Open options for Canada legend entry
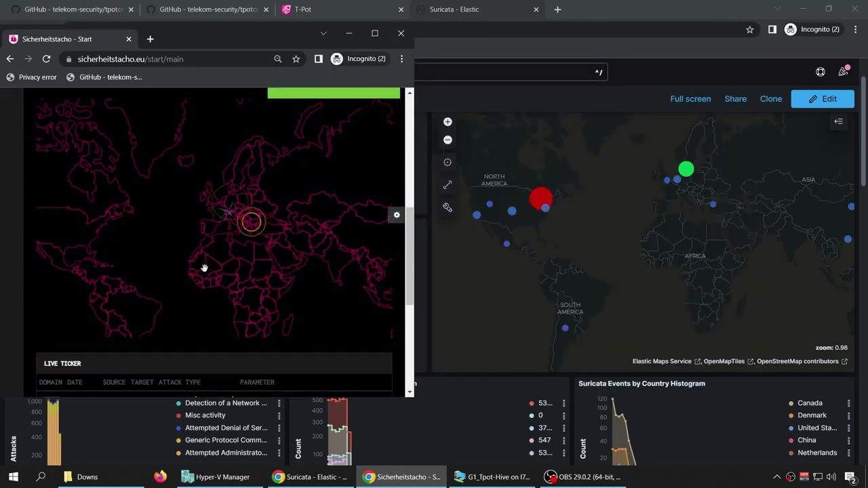Image resolution: width=868 pixels, height=488 pixels. [848, 403]
